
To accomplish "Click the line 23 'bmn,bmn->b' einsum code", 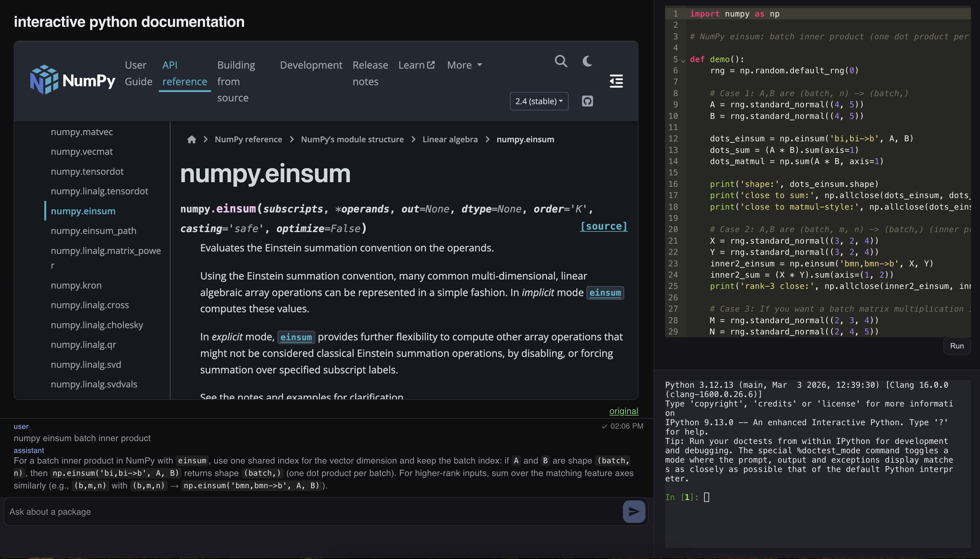I will coord(821,264).
